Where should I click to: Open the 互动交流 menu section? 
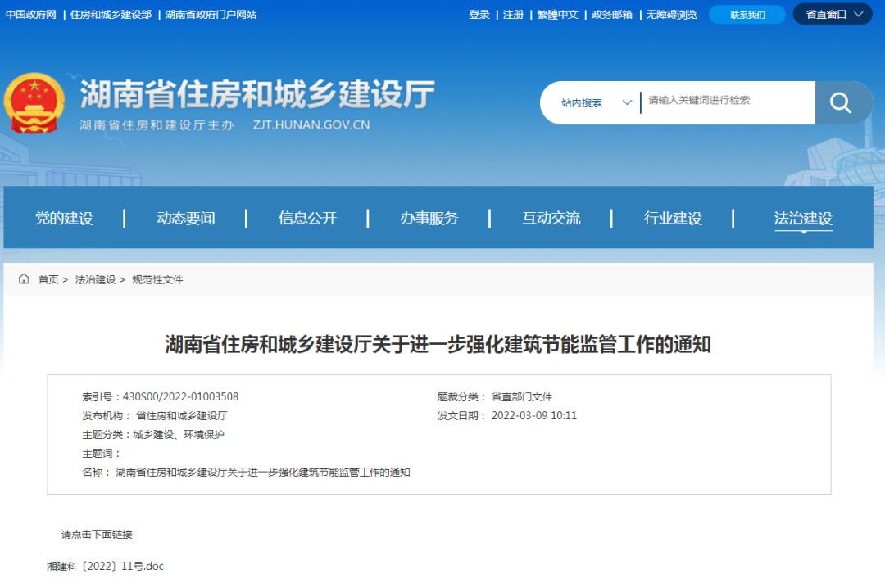pyautogui.click(x=551, y=218)
